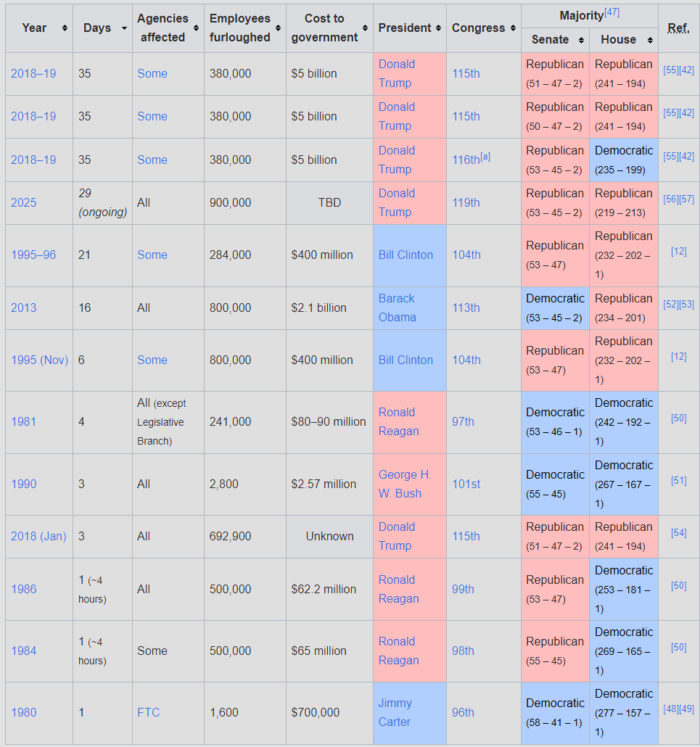Open the 101st Congress link
700x747 pixels.
466,484
